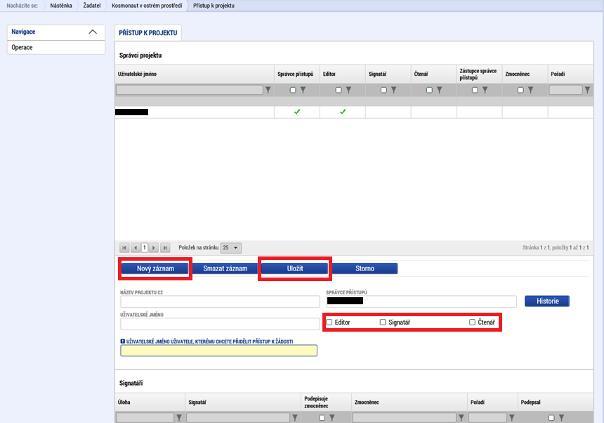Go to Nástěnka breadcrumb
The image size is (604, 423).
tap(61, 5)
